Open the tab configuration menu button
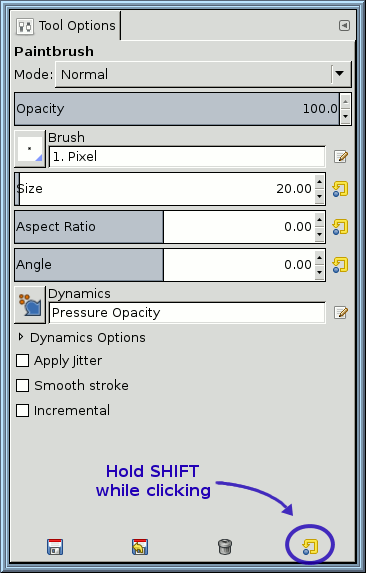Screen dimensions: 366x573 click(344, 26)
